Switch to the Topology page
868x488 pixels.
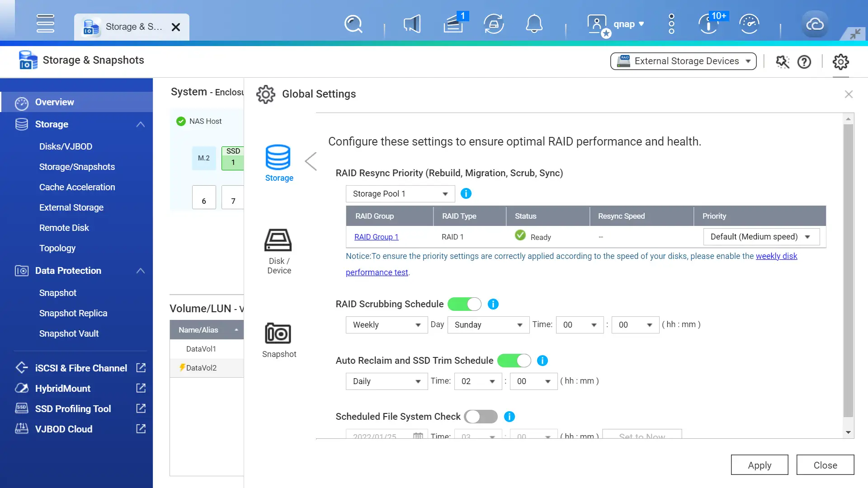(57, 248)
